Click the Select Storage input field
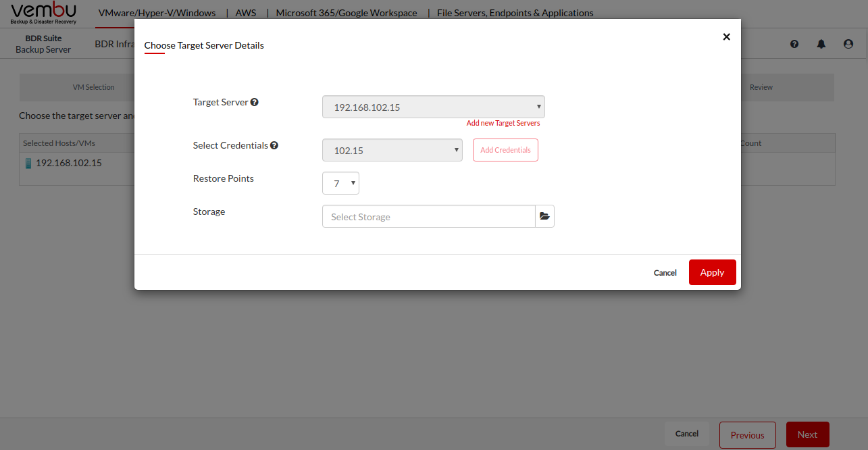This screenshot has width=868, height=450. click(428, 217)
